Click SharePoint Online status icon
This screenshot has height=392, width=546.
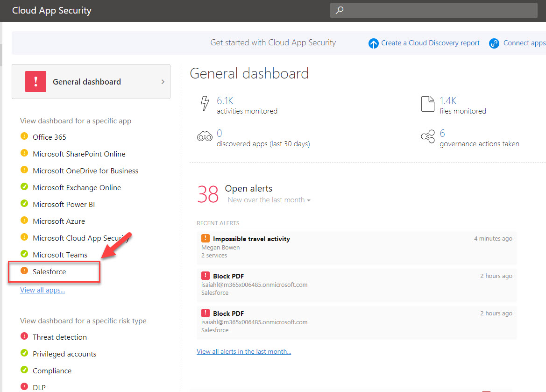pos(24,153)
